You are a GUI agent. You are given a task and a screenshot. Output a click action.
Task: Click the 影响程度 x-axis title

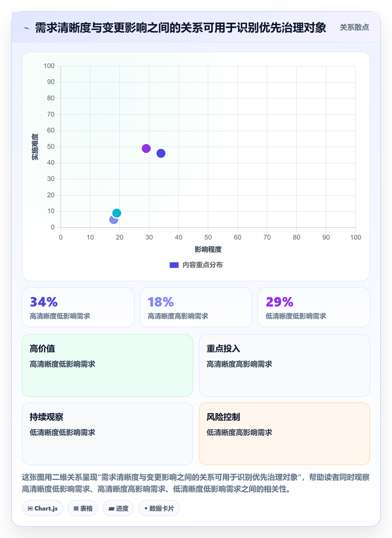[208, 249]
